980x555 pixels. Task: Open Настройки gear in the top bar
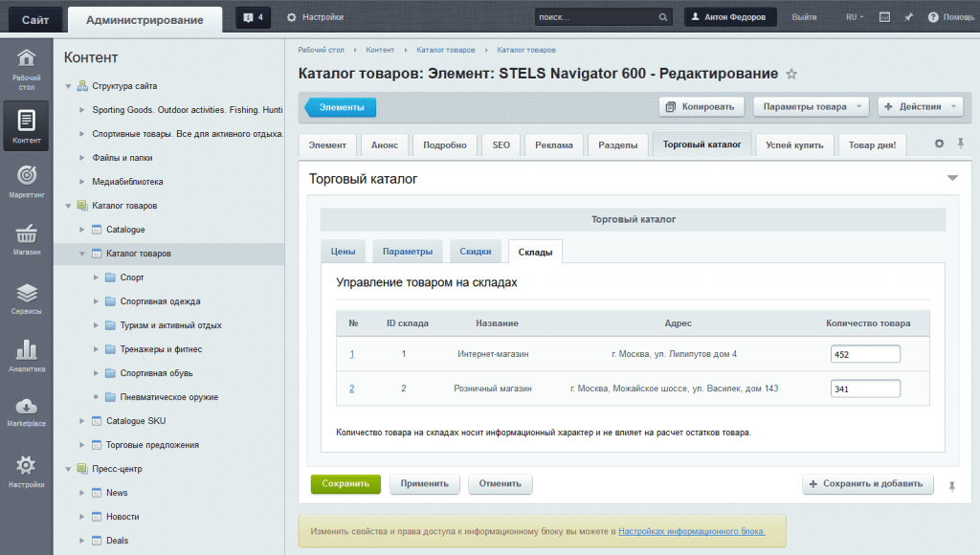pyautogui.click(x=315, y=17)
